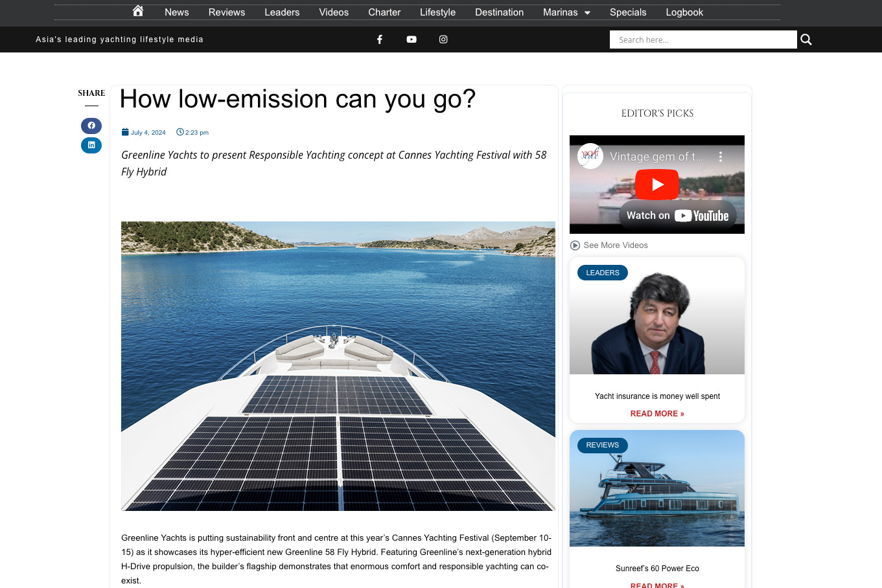Open YouTube video options menu
Image resolution: width=882 pixels, height=588 pixels.
click(x=720, y=157)
